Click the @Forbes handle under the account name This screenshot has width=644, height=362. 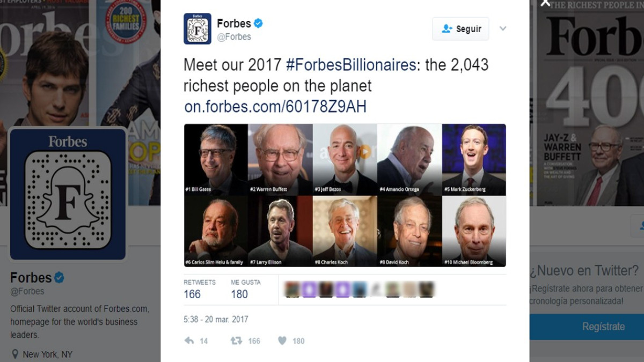[x=235, y=37]
